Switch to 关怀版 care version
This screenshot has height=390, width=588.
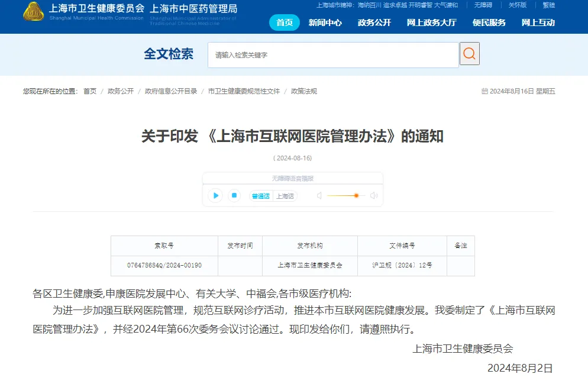517,5
